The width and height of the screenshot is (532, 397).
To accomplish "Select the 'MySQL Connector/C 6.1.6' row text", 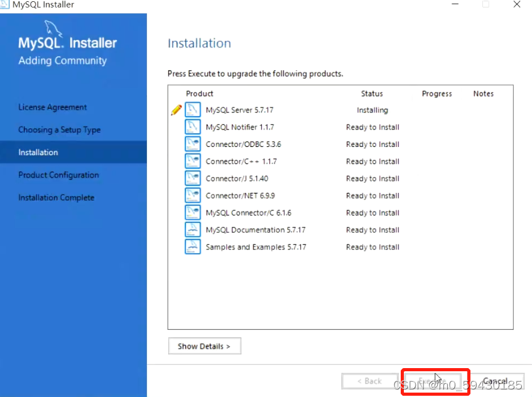I will tap(248, 213).
